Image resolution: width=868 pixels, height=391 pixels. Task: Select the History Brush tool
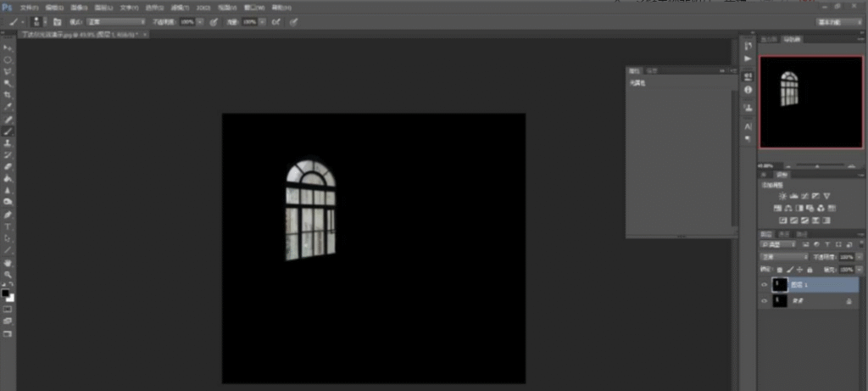pyautogui.click(x=8, y=155)
